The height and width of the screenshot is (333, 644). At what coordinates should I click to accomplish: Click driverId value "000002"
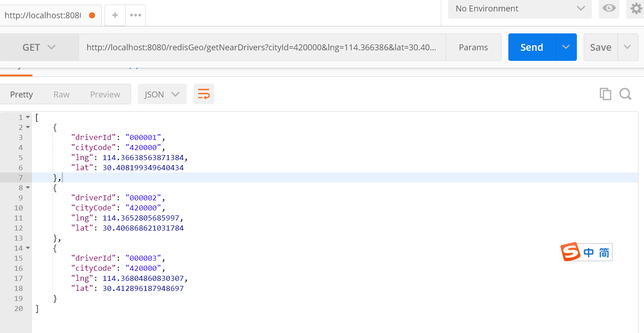(x=143, y=198)
